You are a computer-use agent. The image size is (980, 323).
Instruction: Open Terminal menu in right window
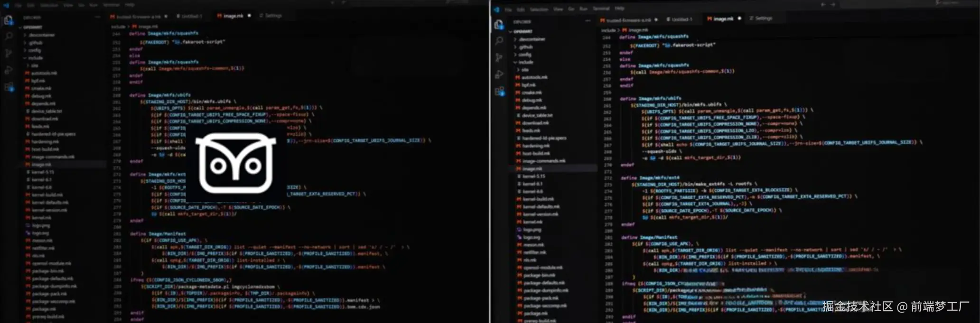point(601,9)
